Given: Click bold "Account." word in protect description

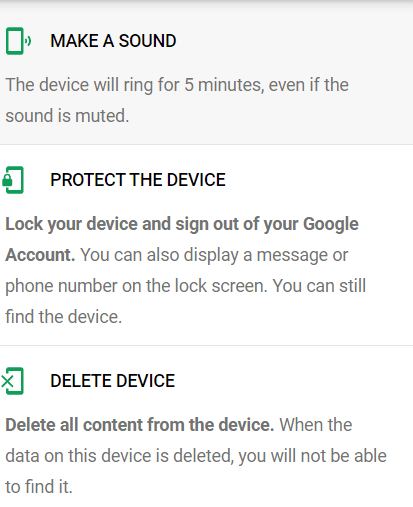Looking at the screenshot, I should click(40, 255).
